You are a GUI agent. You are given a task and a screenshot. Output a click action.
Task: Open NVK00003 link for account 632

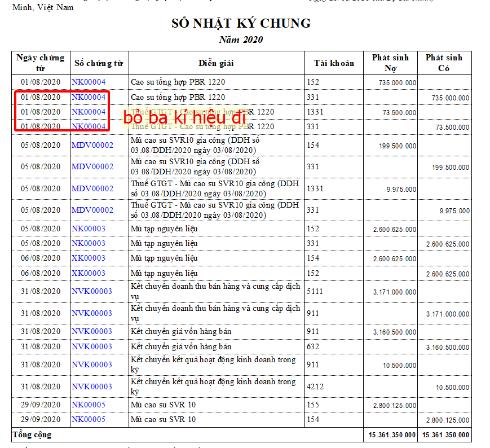point(91,347)
